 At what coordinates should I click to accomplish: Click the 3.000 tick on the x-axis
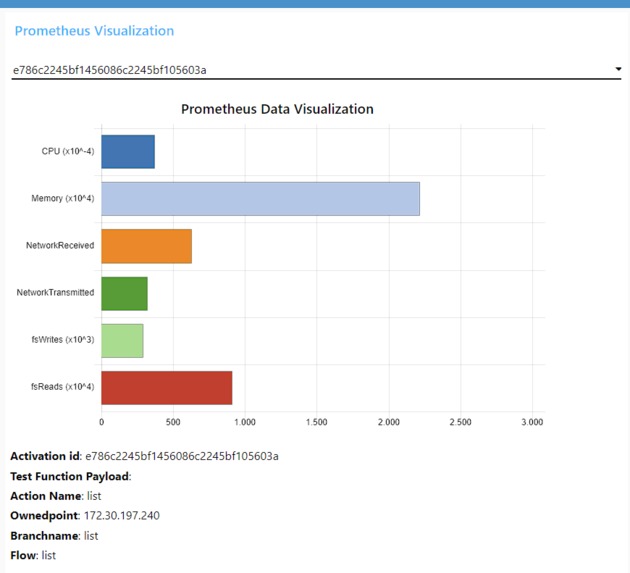(532, 422)
